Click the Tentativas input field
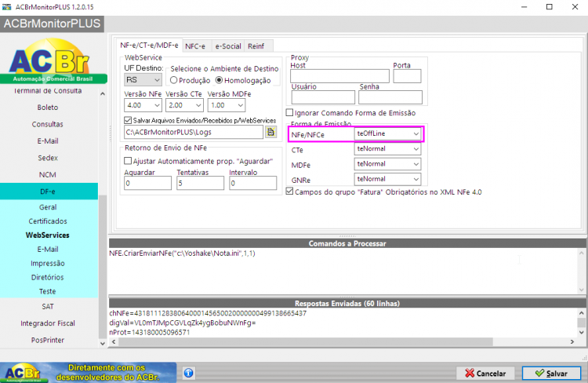 point(200,183)
